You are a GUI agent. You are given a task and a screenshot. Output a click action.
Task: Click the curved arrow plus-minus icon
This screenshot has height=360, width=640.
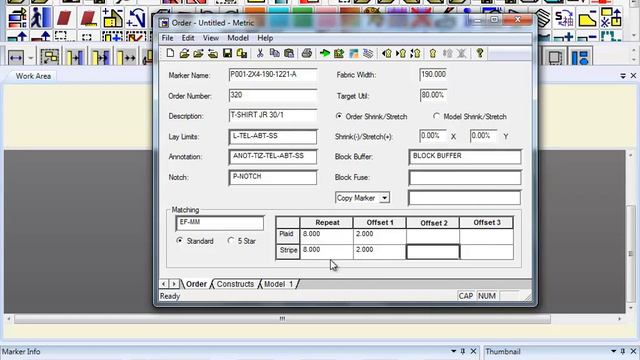click(136, 18)
